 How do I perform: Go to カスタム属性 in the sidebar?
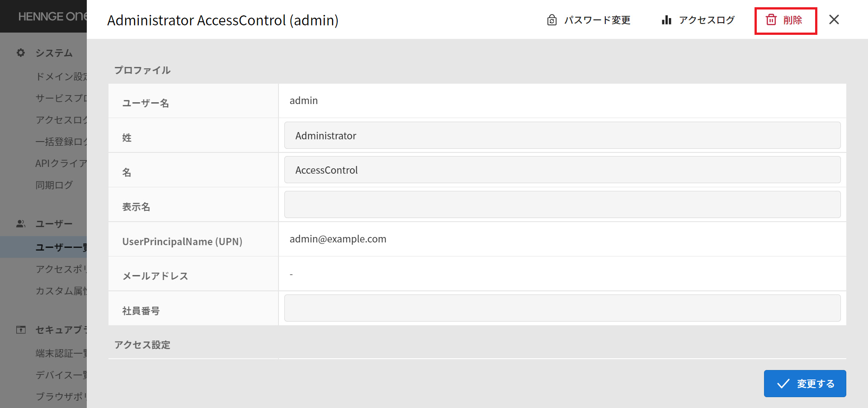(x=61, y=291)
